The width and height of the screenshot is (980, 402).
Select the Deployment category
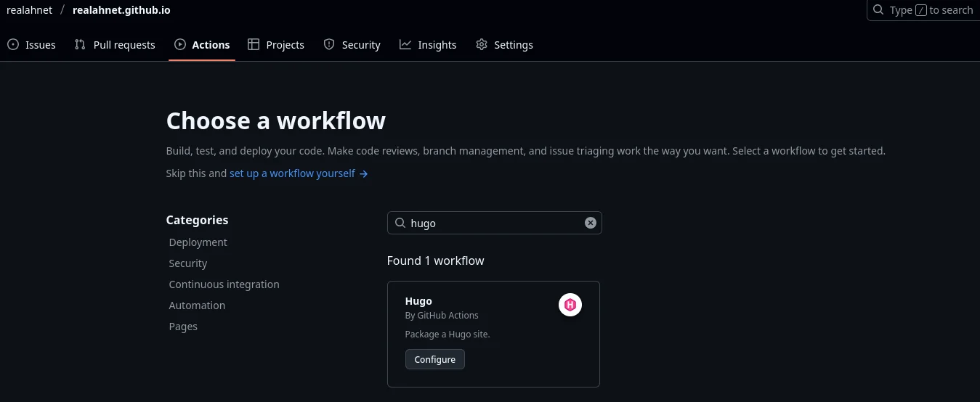tap(198, 242)
